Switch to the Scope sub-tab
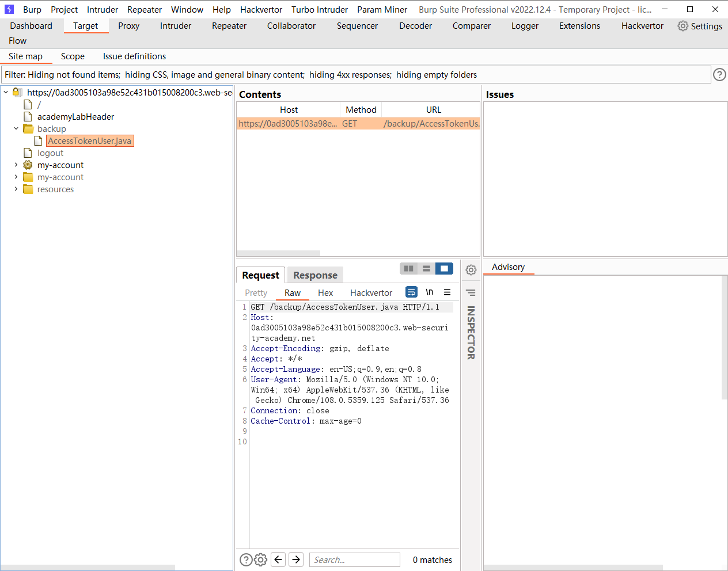The width and height of the screenshot is (728, 571). pyautogui.click(x=73, y=56)
